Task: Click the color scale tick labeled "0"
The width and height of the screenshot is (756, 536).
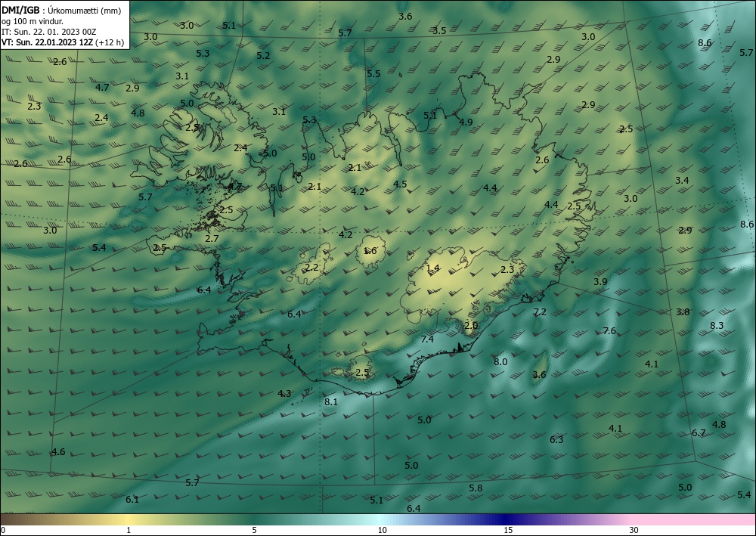Action: 3,530
